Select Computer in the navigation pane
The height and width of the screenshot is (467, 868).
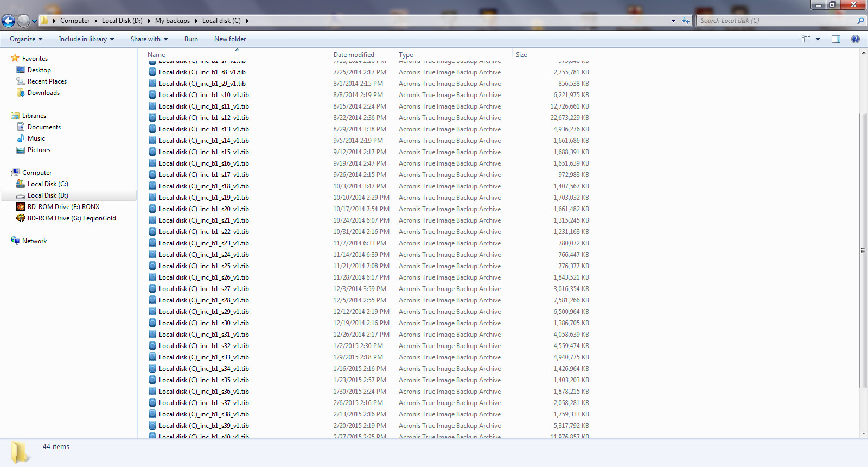(x=37, y=173)
